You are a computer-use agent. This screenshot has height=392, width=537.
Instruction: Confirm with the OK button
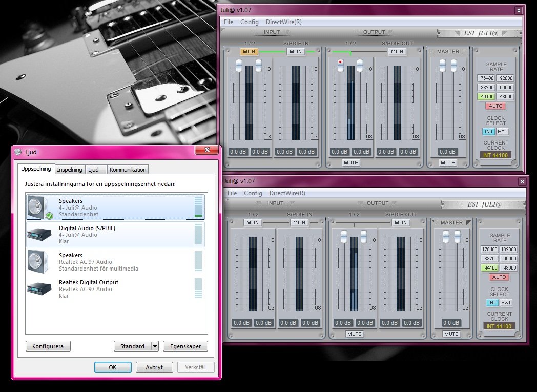tap(113, 367)
